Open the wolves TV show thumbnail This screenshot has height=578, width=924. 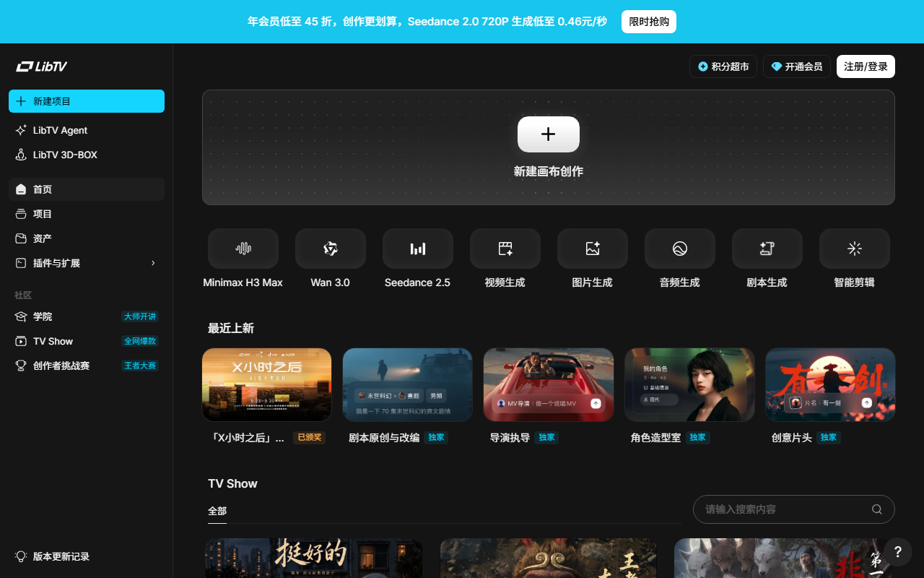pyautogui.click(x=783, y=558)
